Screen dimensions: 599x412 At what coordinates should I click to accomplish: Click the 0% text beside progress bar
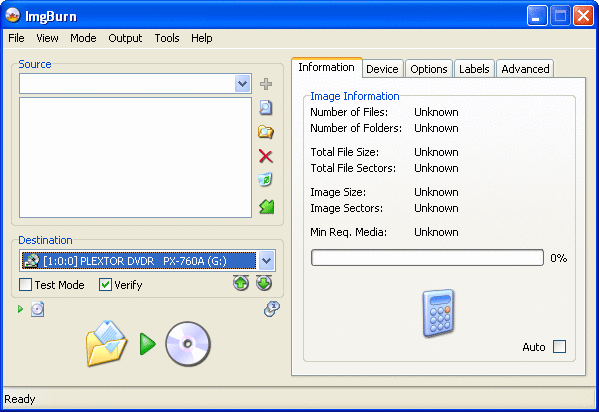[x=559, y=258]
